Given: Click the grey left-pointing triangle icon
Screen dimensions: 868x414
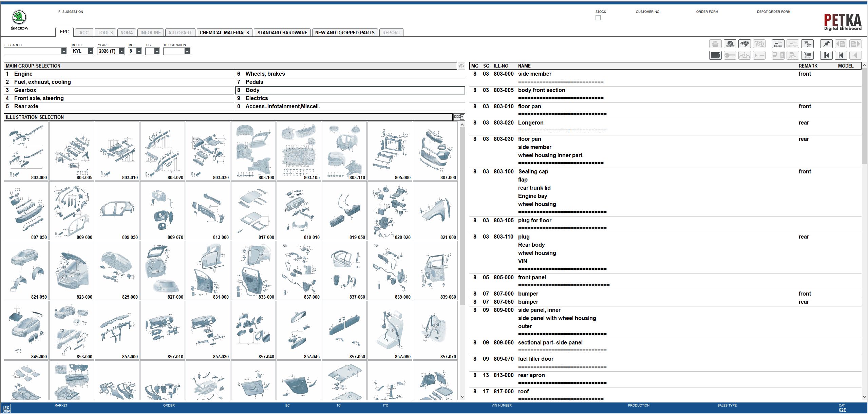Looking at the screenshot, I should point(855,55).
